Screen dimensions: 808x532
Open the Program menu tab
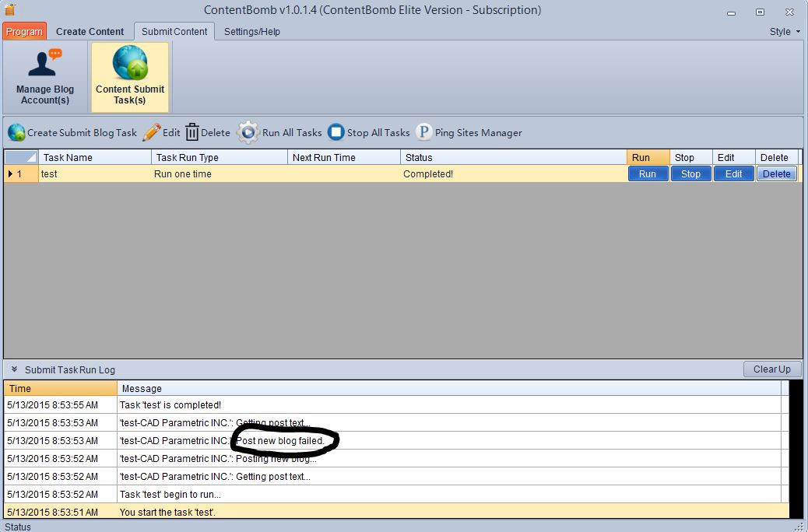coord(24,32)
